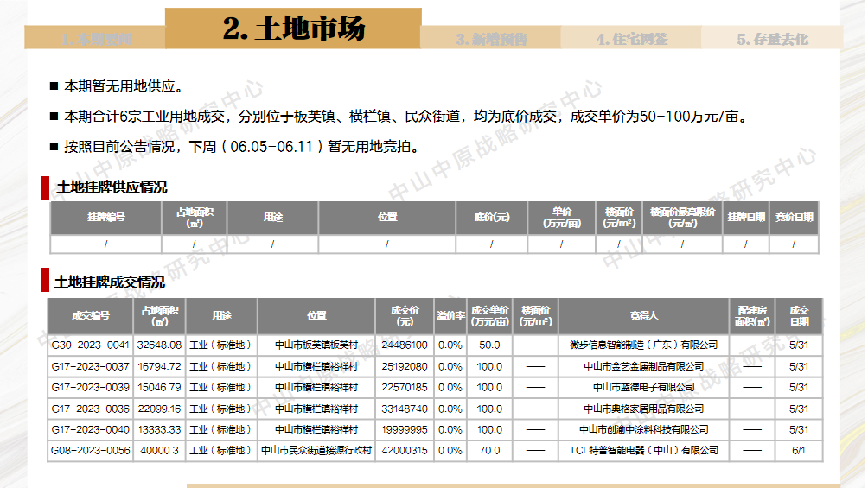The image size is (868, 488).
Task: Select the TCL特普智能电器（中山）有限公司 cell
Action: click(643, 450)
